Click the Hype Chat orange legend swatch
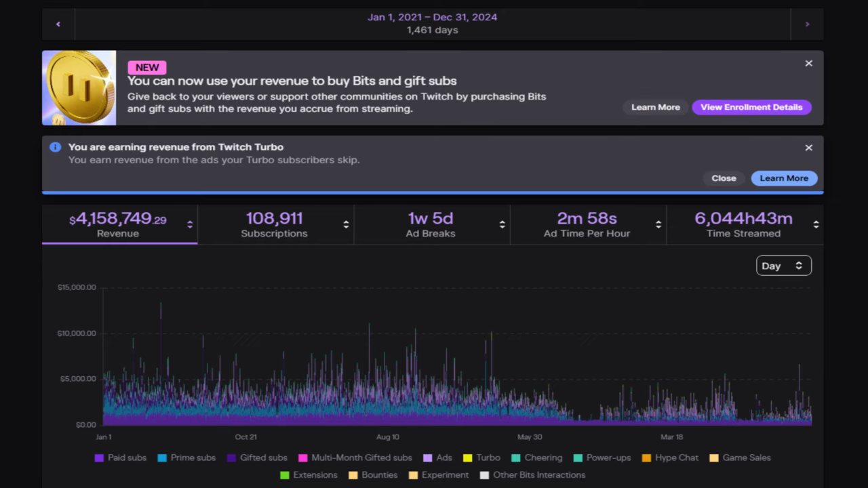868x488 pixels. tap(646, 458)
